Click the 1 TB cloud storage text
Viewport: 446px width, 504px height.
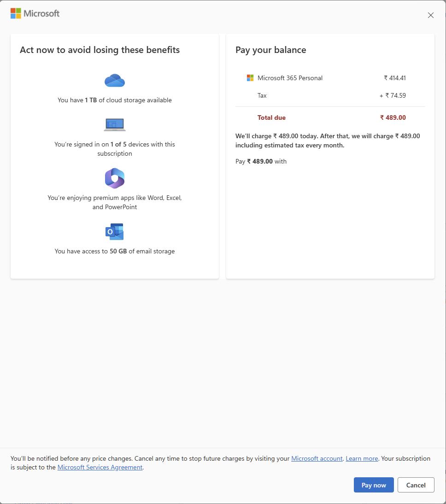(x=114, y=100)
